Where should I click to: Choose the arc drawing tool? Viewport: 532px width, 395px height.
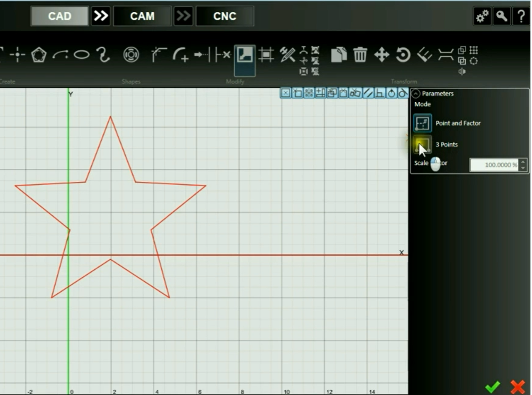[60, 55]
